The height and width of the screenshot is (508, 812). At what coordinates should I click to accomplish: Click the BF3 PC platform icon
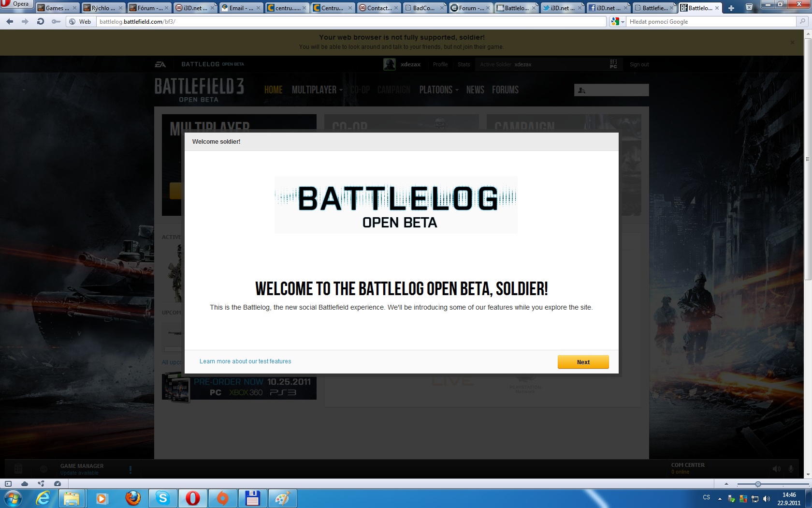(613, 64)
